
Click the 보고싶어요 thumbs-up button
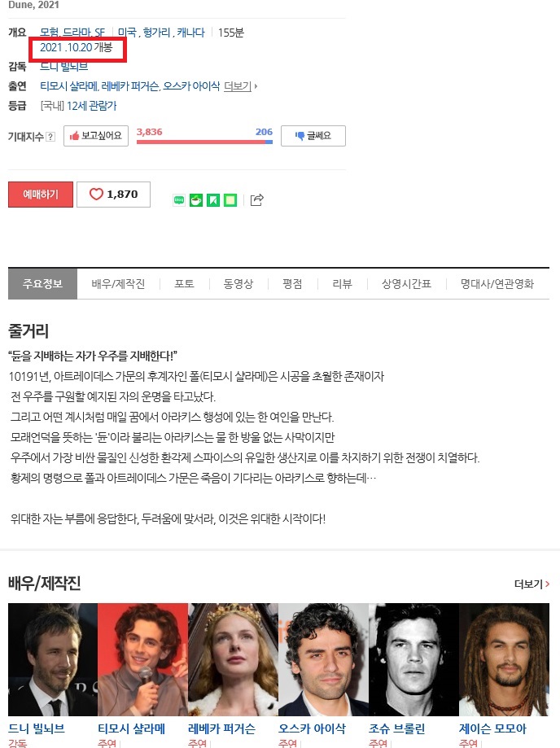point(96,136)
